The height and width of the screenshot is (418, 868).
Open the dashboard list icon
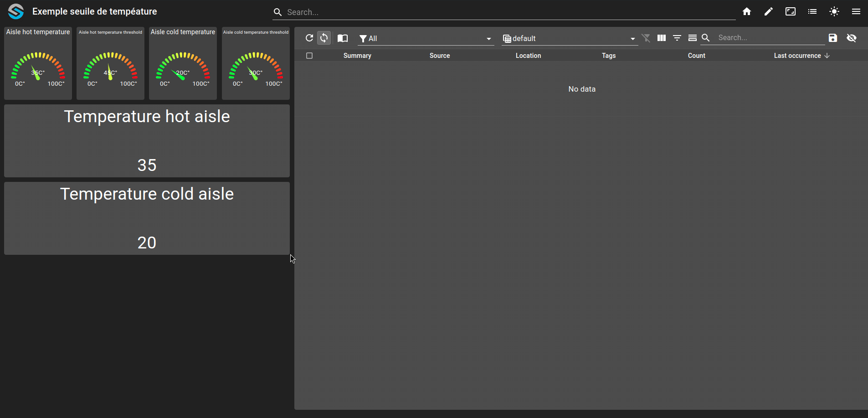point(812,12)
